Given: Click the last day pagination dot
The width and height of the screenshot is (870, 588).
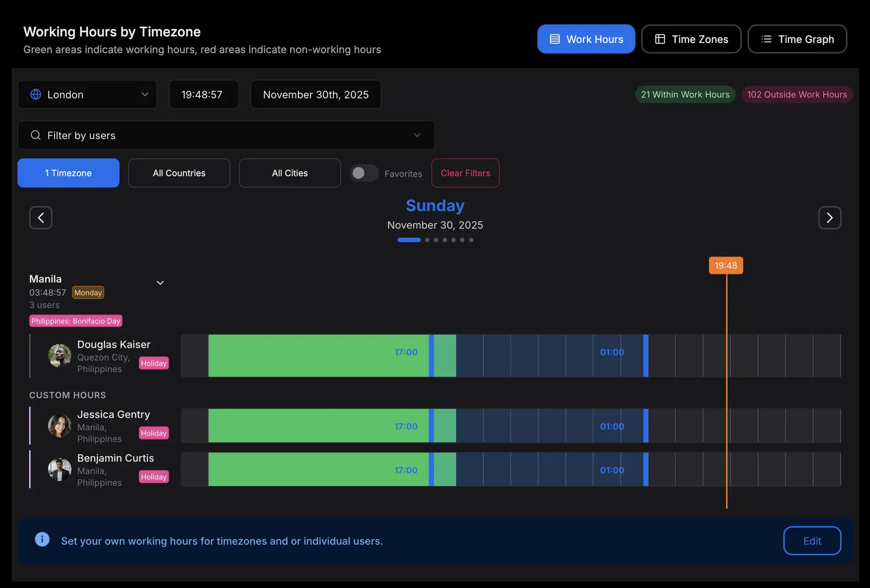Looking at the screenshot, I should point(471,240).
